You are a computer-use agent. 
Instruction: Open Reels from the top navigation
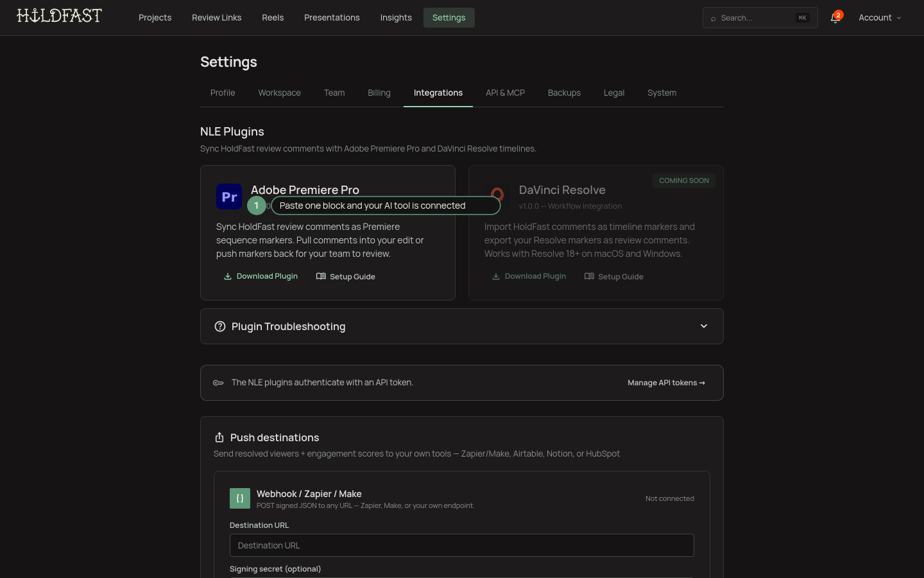coord(273,17)
